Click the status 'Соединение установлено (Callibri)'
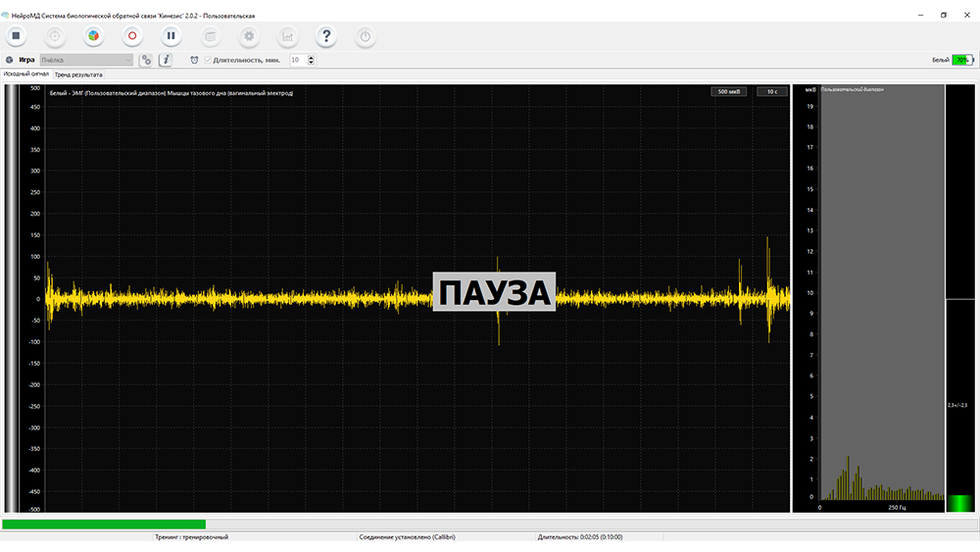The image size is (980, 552). 407,537
